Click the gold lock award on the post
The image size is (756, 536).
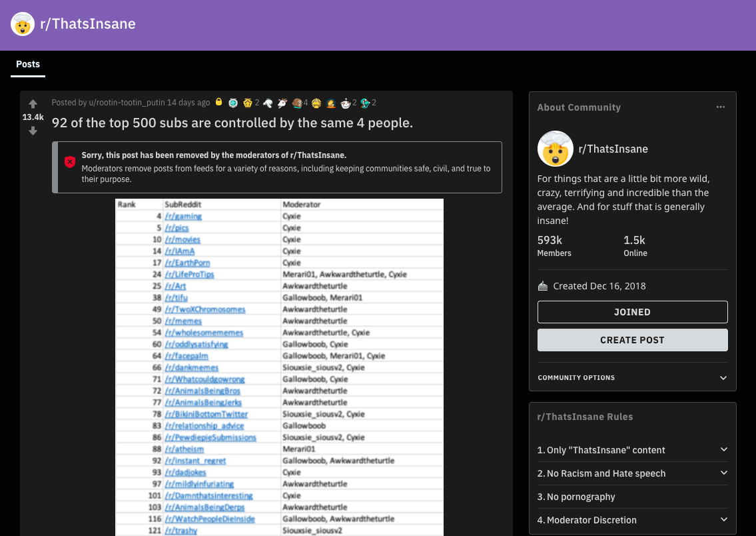point(219,103)
